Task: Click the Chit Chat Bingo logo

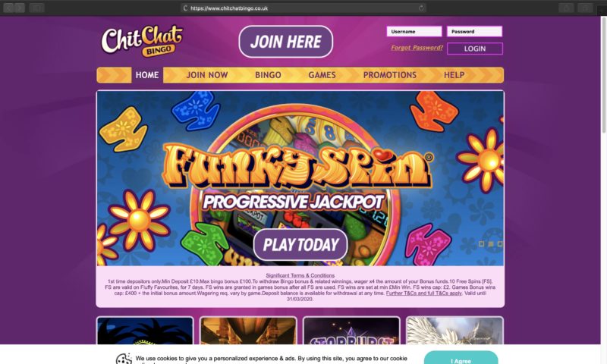Action: tap(142, 42)
